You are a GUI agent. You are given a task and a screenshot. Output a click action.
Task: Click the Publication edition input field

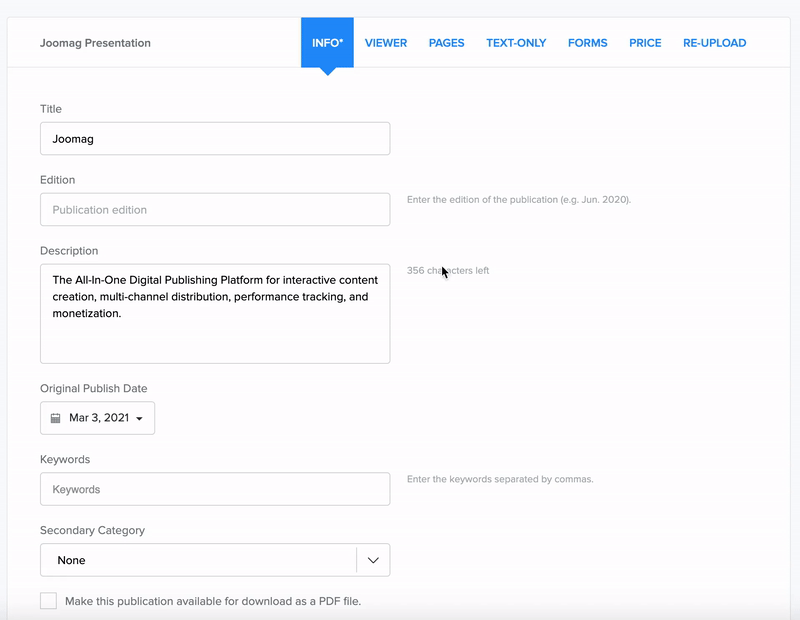[215, 210]
